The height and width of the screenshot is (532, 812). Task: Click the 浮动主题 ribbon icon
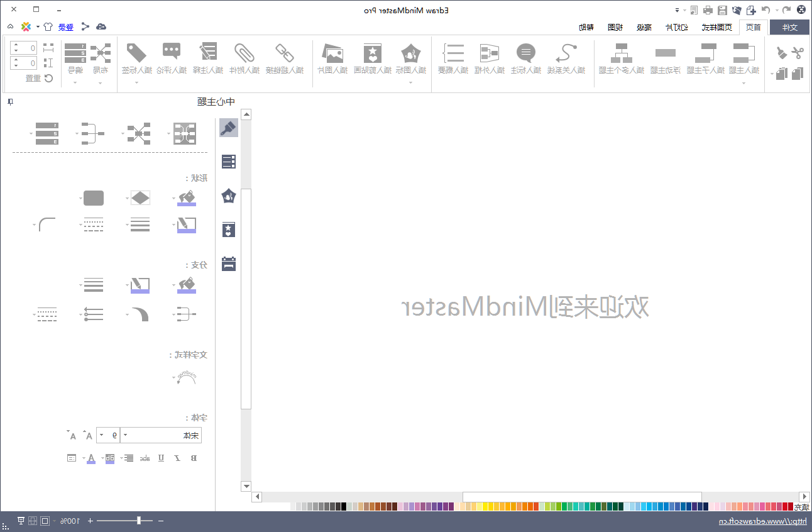point(665,53)
